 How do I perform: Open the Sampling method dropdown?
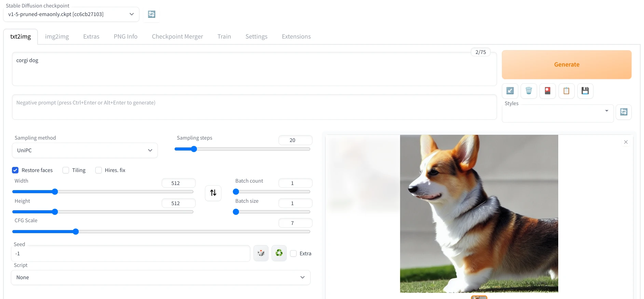tap(85, 151)
